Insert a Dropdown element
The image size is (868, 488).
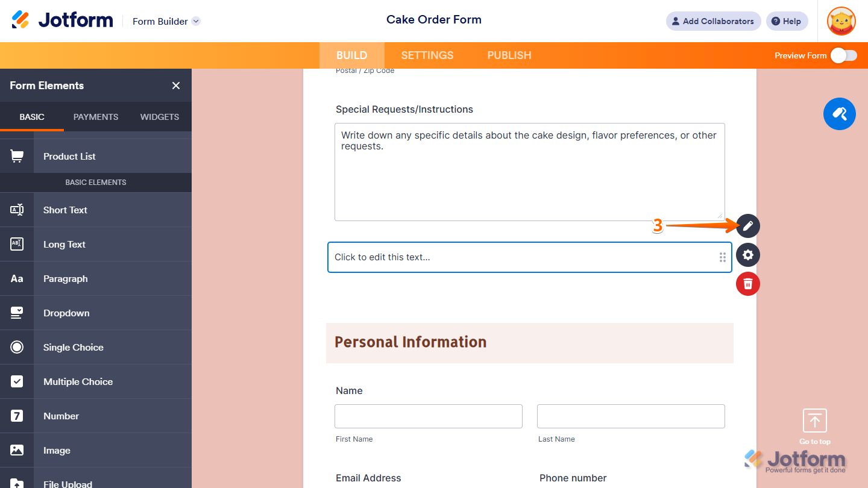pos(66,313)
